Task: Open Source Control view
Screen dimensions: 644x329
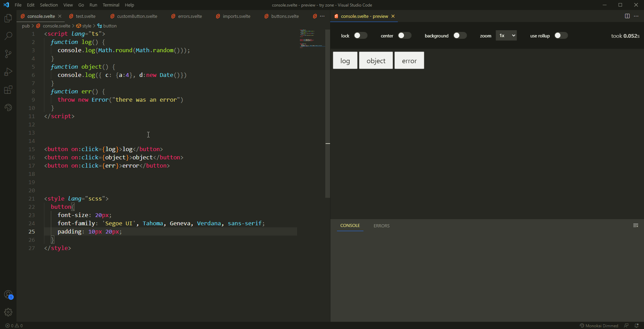Action: pyautogui.click(x=8, y=54)
